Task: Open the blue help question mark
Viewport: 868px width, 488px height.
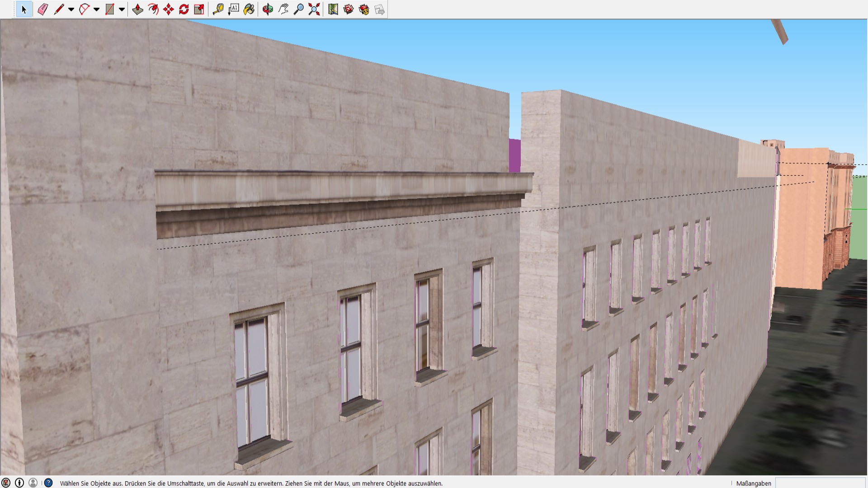Action: (x=48, y=483)
